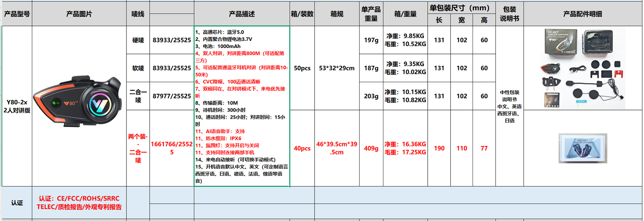Select the 净重 9.35KG carton weight cell
Viewport: 644px width, 221px height.
tap(405, 68)
